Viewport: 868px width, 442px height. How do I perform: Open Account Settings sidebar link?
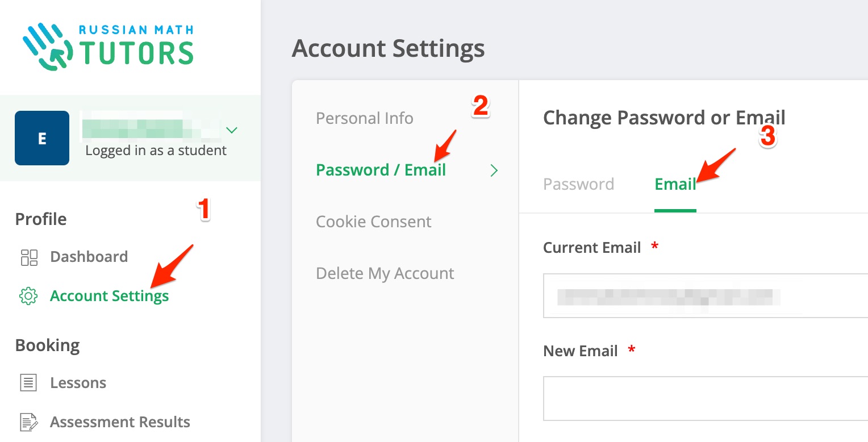click(x=109, y=296)
